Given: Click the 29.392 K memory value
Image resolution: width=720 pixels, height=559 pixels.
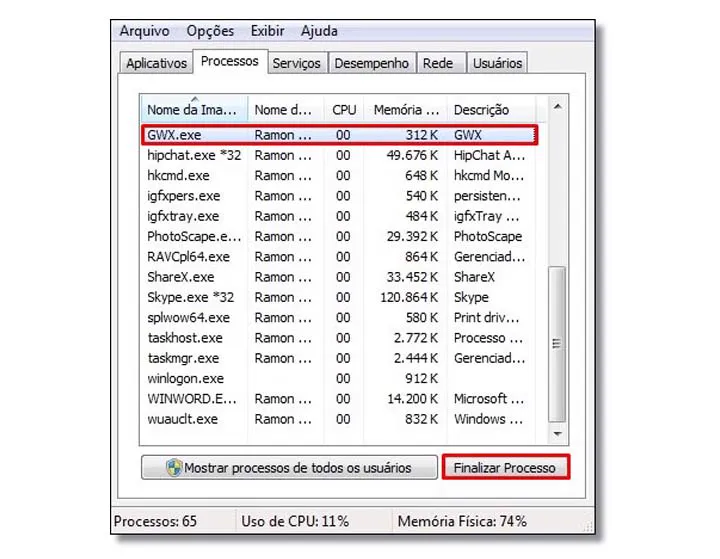Looking at the screenshot, I should 412,236.
